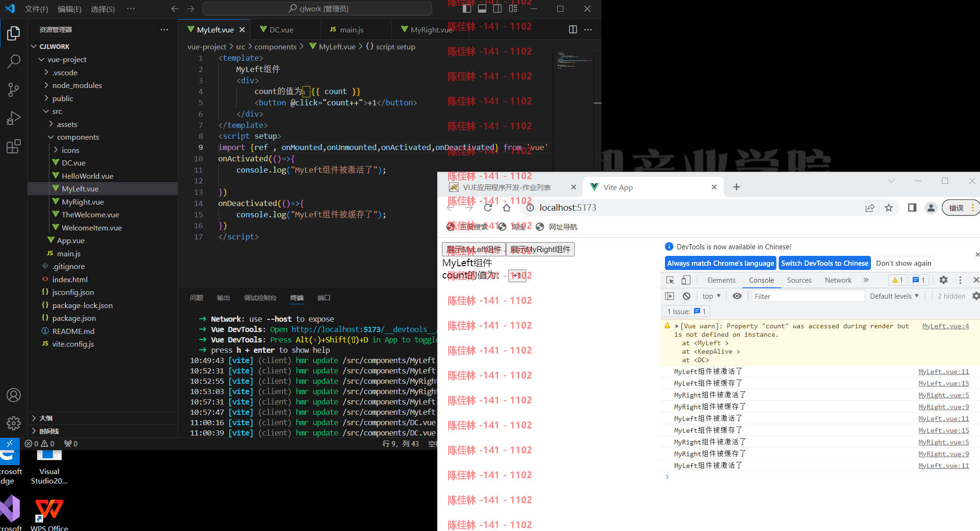
Task: Open MyLeft.vue:4 source link in console
Action: [945, 326]
